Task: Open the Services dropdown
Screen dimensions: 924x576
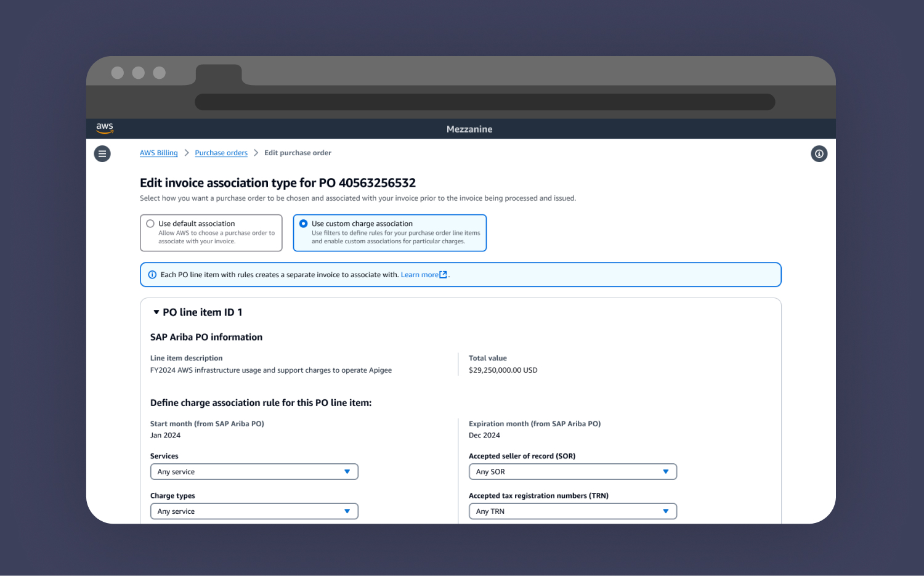Action: 254,472
